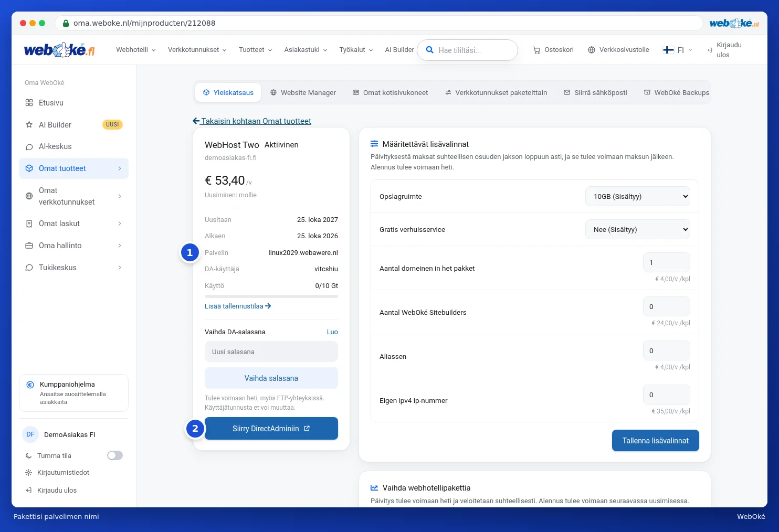Image resolution: width=779 pixels, height=532 pixels.
Task: Focus the Uusi salasana password field
Action: pos(271,352)
